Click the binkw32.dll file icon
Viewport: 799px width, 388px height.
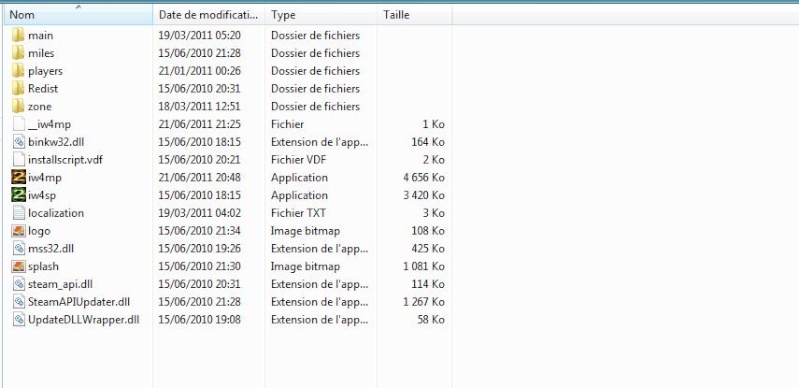pos(18,142)
